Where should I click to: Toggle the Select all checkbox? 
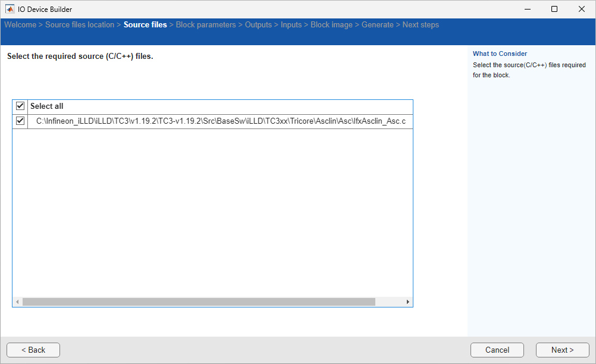coord(20,106)
